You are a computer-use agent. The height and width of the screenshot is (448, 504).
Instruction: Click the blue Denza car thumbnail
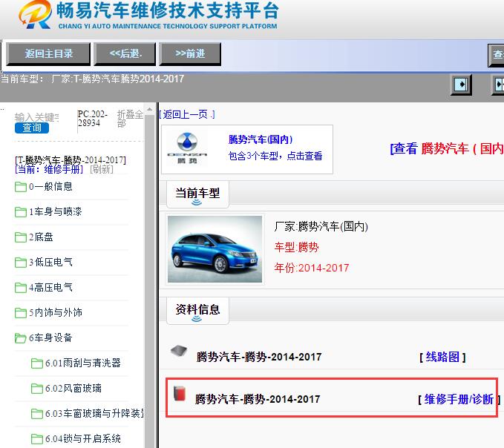coord(215,249)
